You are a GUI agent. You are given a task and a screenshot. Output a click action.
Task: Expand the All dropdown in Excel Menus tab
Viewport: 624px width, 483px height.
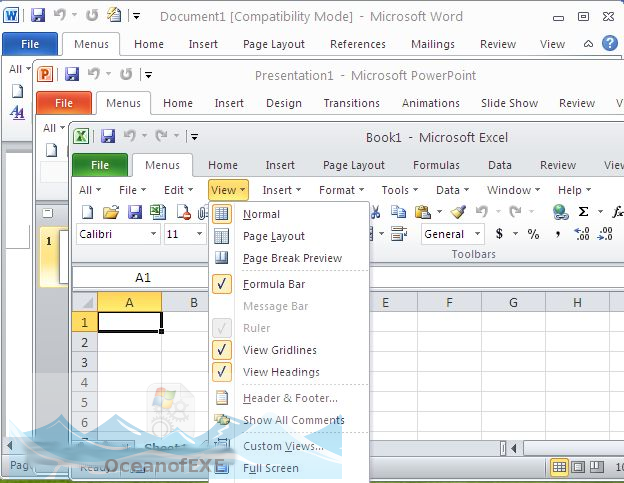[x=90, y=190]
